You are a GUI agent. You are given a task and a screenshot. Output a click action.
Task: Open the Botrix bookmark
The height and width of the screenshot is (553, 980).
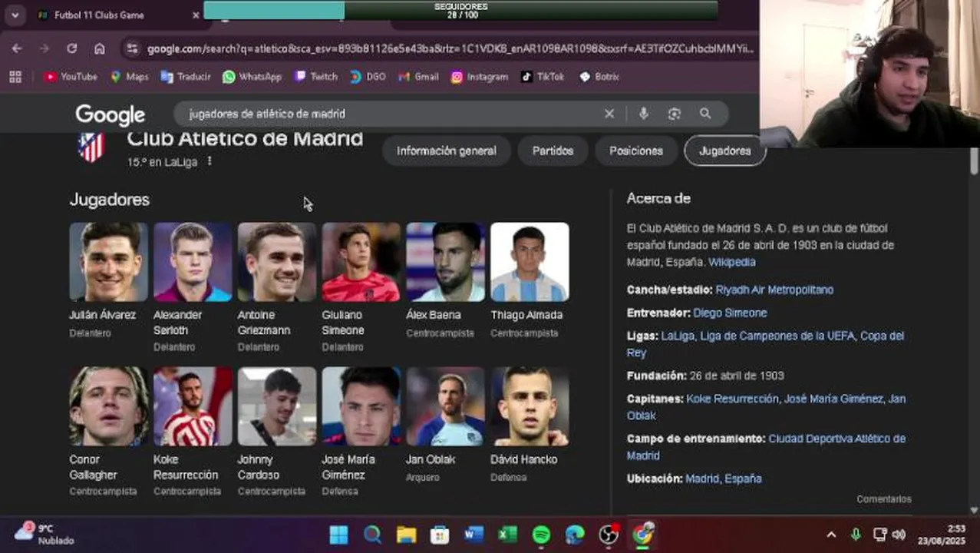[x=599, y=77]
